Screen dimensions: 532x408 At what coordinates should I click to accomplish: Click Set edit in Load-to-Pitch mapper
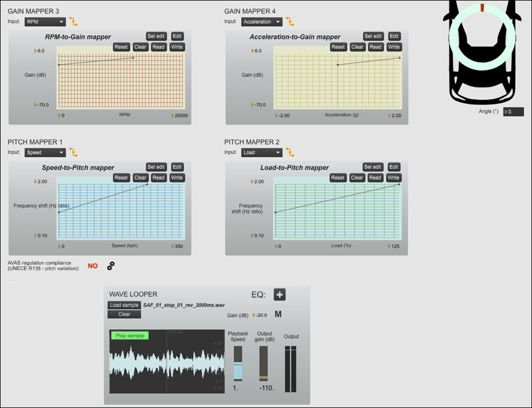tap(373, 167)
